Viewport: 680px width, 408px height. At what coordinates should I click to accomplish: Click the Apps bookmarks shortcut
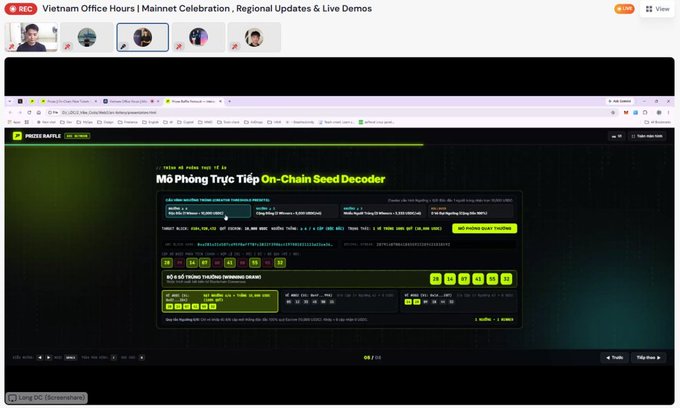pyautogui.click(x=14, y=122)
